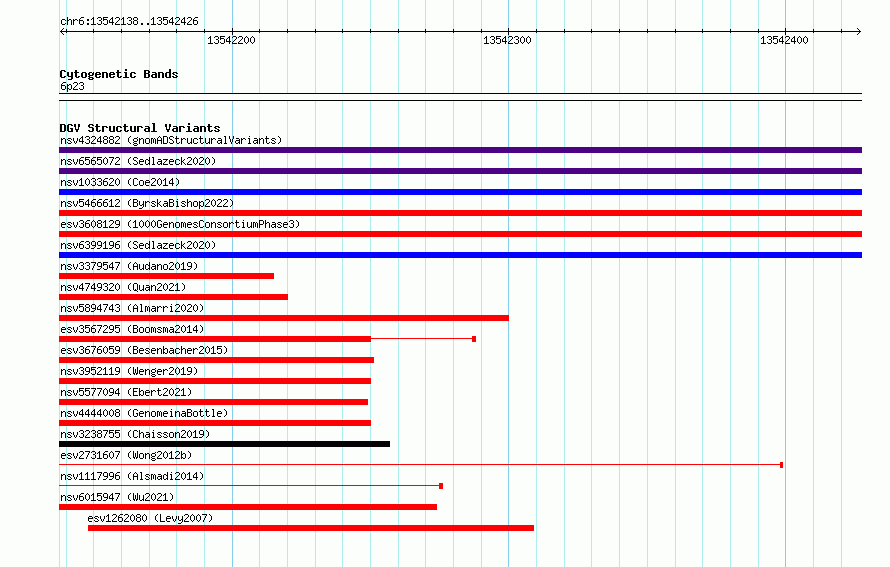Viewport: 890px width, 567px height.
Task: Select red bar below nsv5577094 Ebert2021
Action: [213, 402]
